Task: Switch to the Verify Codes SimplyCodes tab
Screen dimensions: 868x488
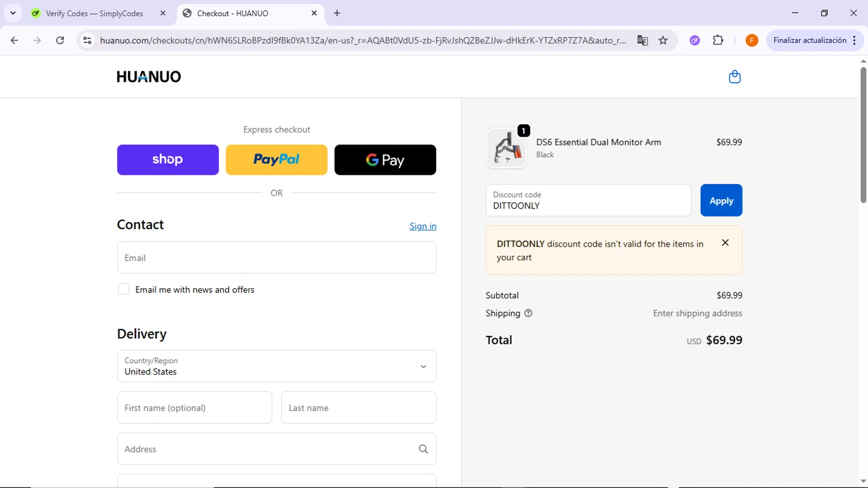Action: pos(95,13)
